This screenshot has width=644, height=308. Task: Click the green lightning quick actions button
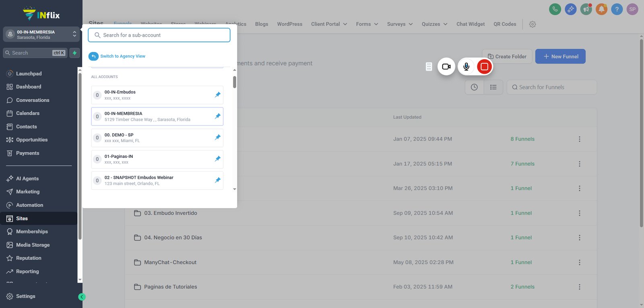point(74,53)
